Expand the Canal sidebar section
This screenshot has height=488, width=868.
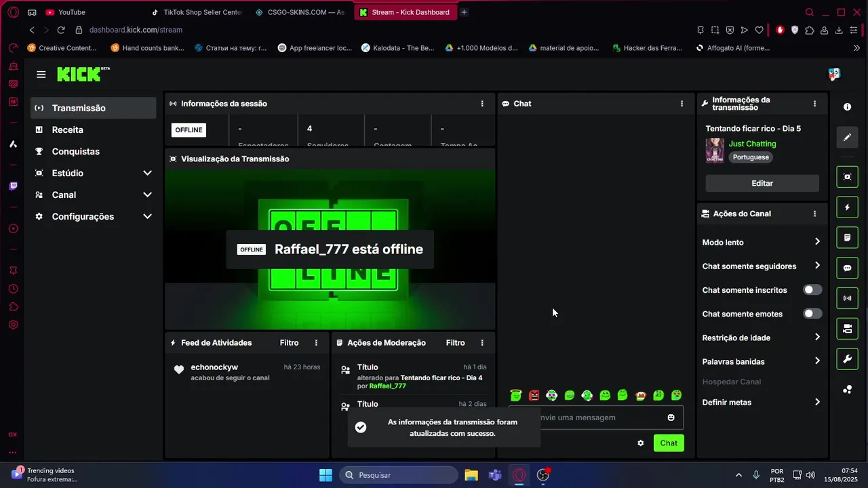pos(94,195)
